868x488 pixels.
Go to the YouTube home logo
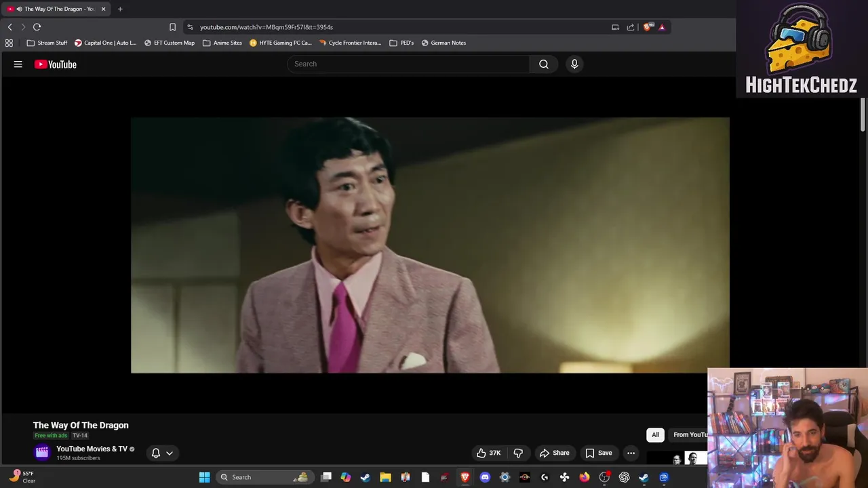point(56,64)
